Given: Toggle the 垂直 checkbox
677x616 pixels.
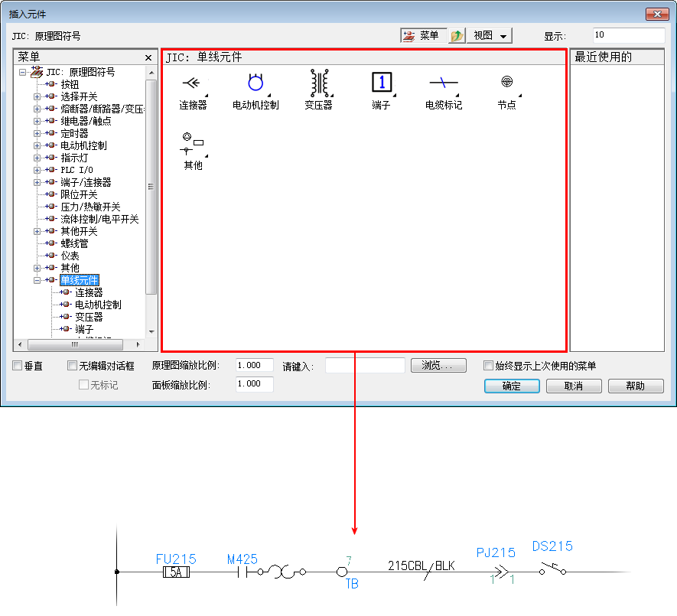Looking at the screenshot, I should (18, 366).
